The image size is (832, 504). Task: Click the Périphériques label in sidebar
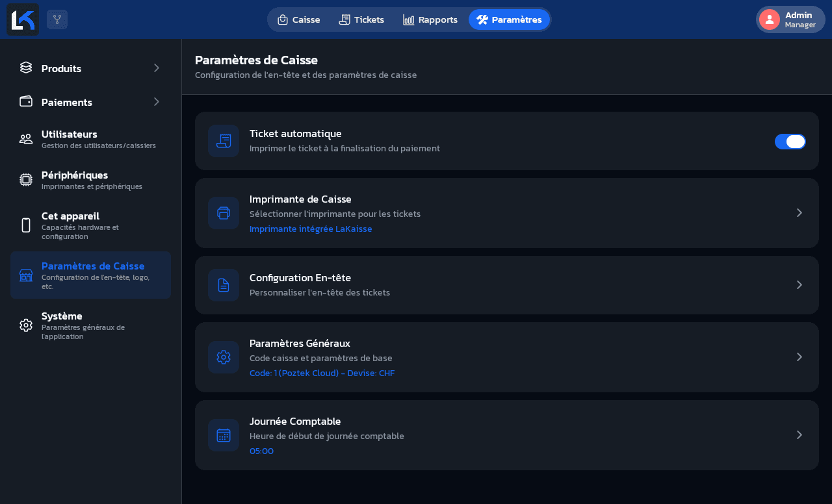[75, 175]
